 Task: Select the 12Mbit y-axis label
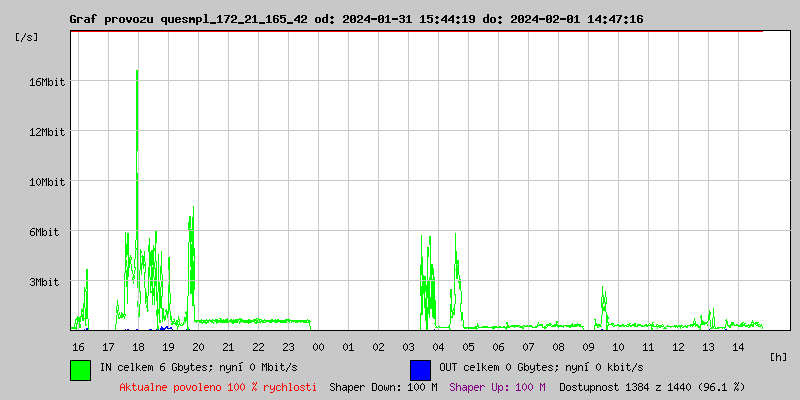46,132
